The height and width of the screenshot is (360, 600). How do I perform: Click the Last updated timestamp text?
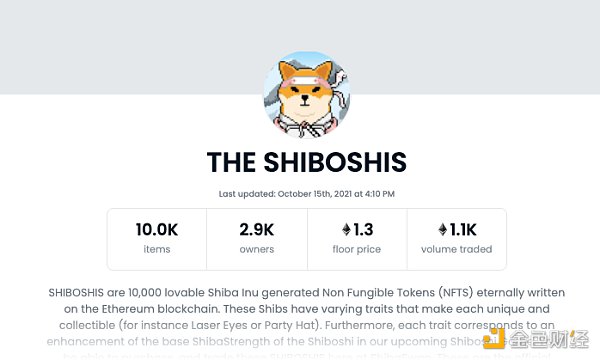click(x=307, y=194)
